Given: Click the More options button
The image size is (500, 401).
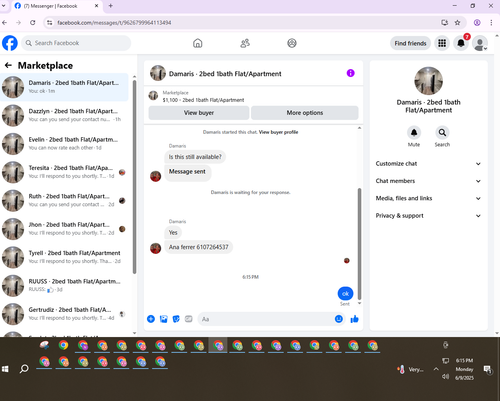Looking at the screenshot, I should pos(305,113).
